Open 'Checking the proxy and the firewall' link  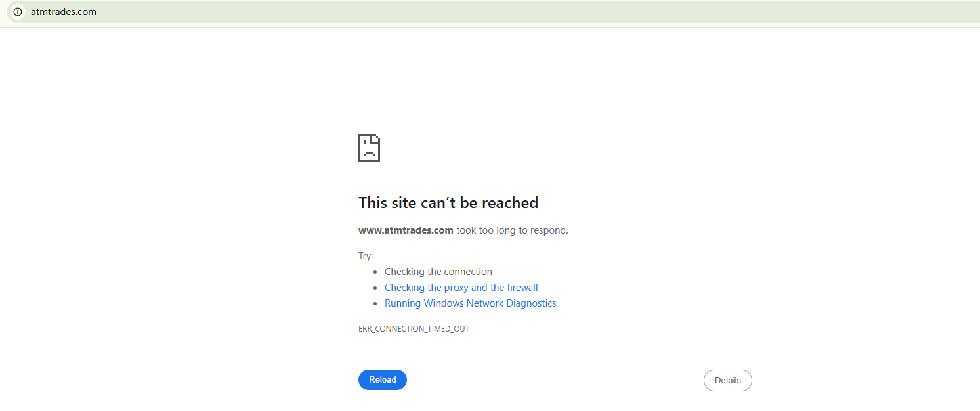click(461, 288)
